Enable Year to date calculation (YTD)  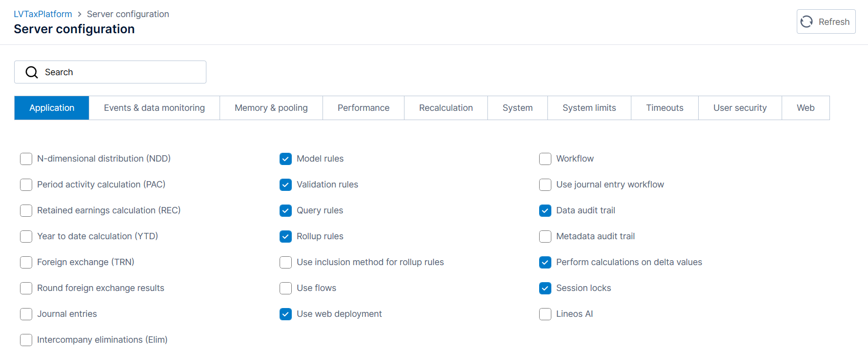pyautogui.click(x=26, y=236)
